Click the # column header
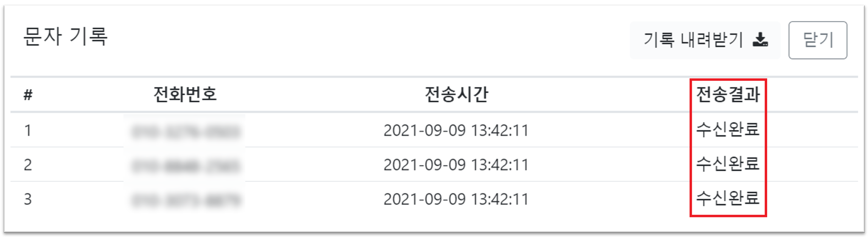Screen dimensions: 868x239 point(28,95)
